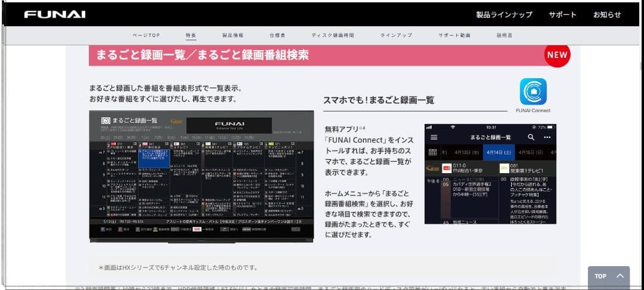Open the FUNAI Connect app icon

pyautogui.click(x=532, y=92)
